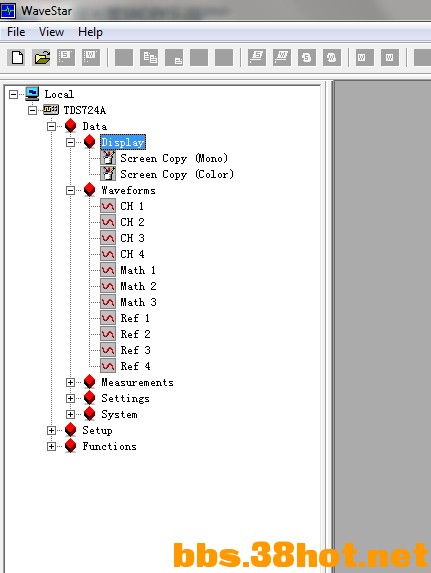Expand the Setup tree node
This screenshot has height=573, width=431.
click(52, 430)
